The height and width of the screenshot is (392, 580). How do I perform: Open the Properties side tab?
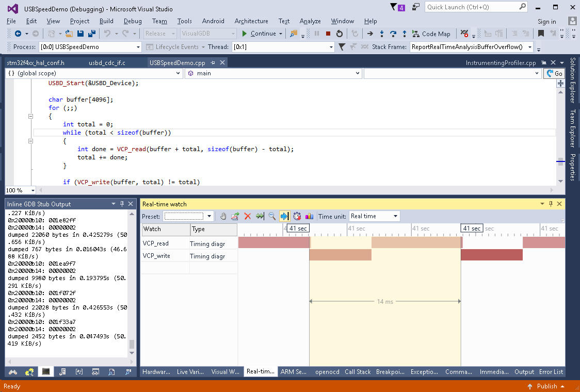(x=573, y=167)
